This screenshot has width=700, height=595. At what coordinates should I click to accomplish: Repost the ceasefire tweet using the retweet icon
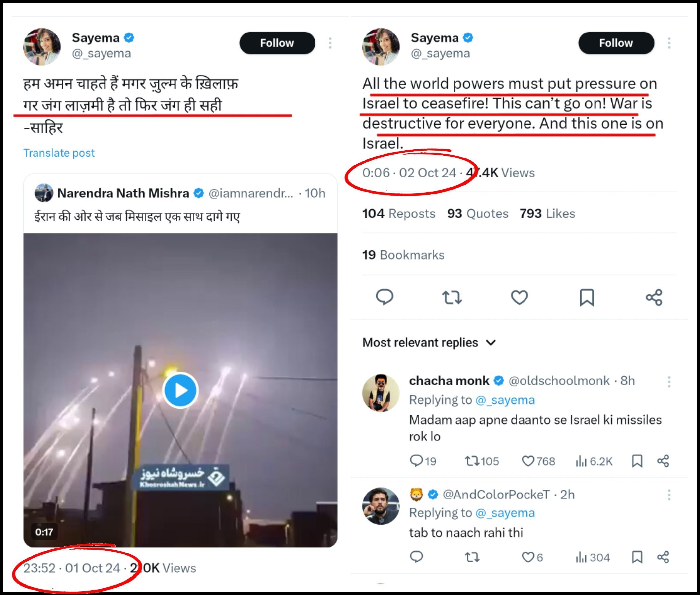(x=452, y=297)
